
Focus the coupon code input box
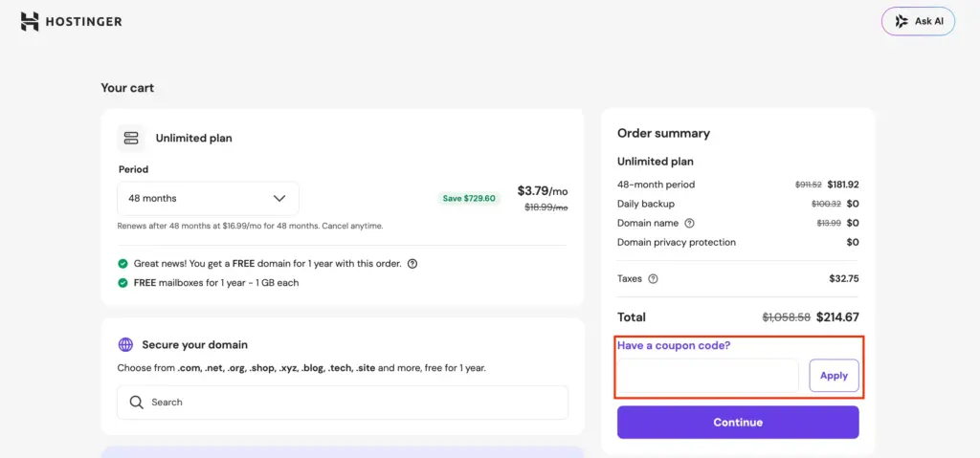708,376
